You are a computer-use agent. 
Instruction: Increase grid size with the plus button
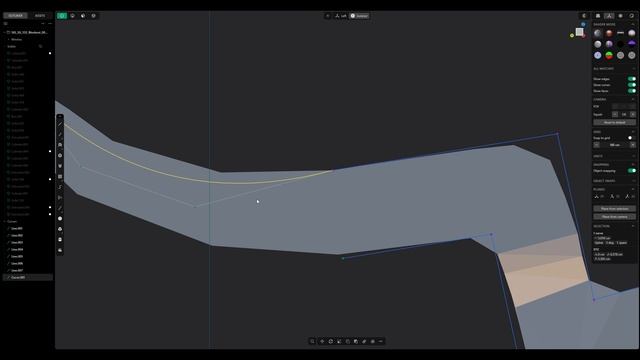tap(633, 145)
